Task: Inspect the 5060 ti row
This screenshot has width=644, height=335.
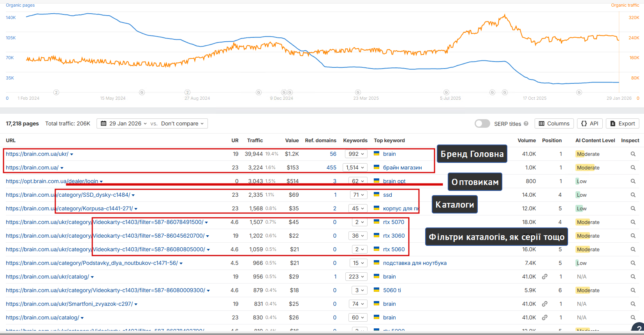Action: click(633, 290)
